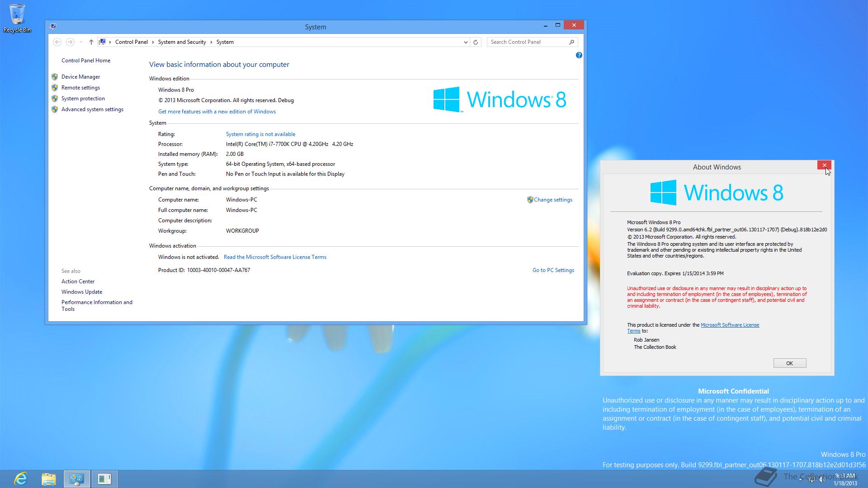Image resolution: width=868 pixels, height=488 pixels.
Task: Maximize the System window
Action: point(558,25)
